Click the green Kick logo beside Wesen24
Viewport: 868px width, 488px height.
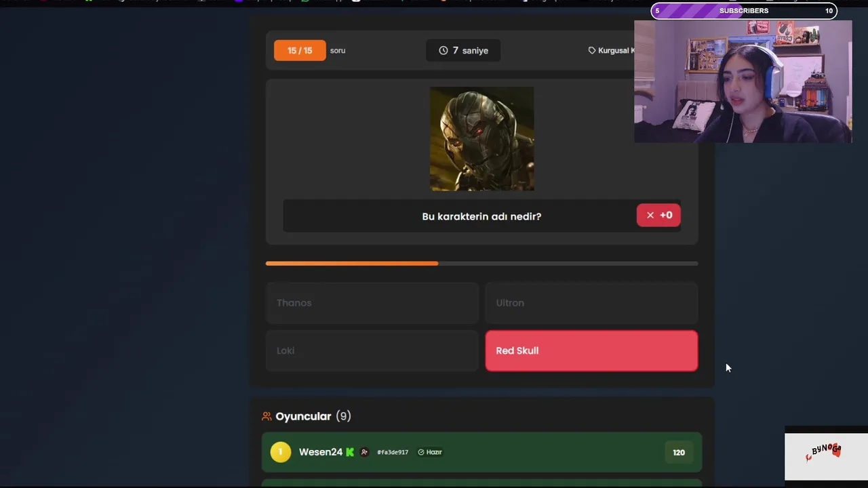tap(350, 452)
